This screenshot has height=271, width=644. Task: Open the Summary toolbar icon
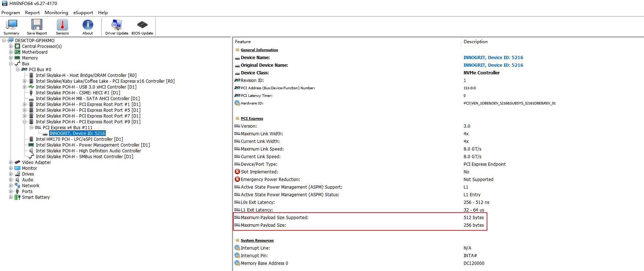tap(11, 25)
